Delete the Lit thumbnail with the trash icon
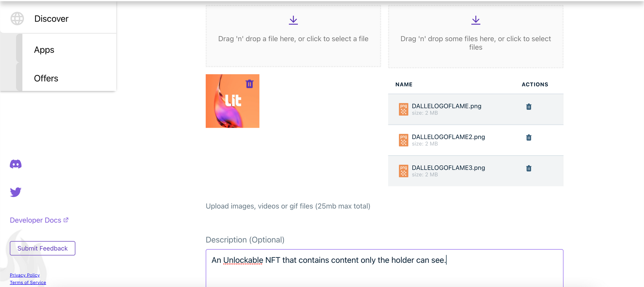 click(x=250, y=84)
